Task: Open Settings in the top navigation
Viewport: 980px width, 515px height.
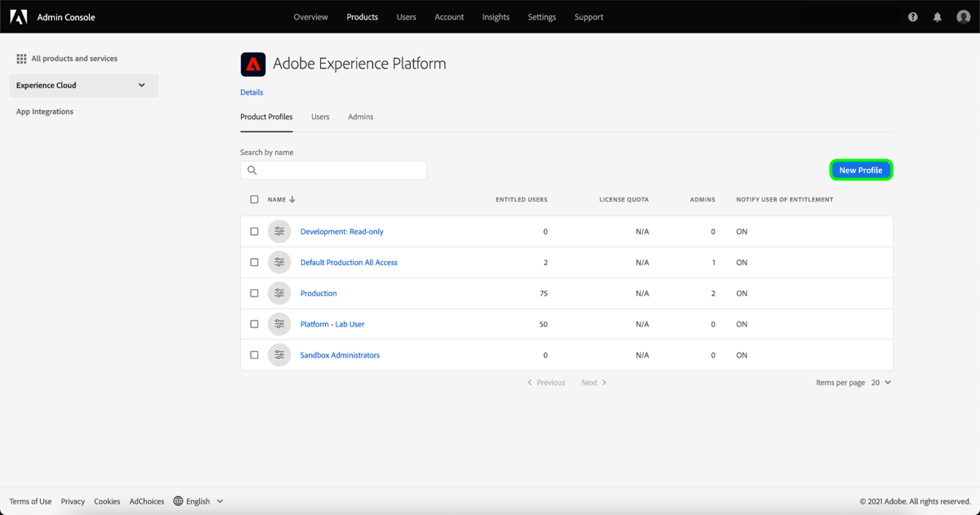Action: click(541, 16)
